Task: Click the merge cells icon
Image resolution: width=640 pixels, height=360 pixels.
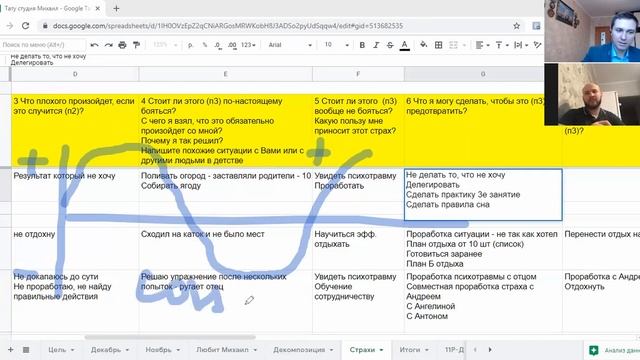Action: point(453,45)
